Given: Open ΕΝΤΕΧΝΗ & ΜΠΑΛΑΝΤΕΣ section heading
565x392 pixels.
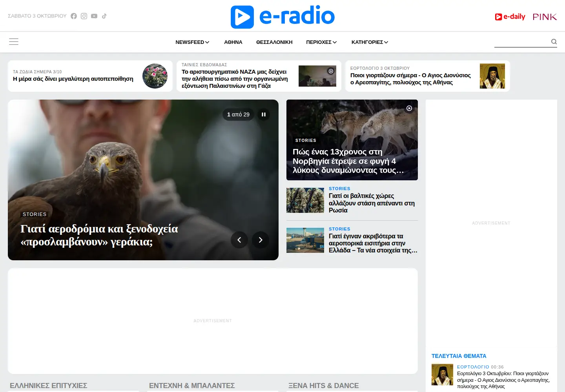Looking at the screenshot, I should coord(192,386).
